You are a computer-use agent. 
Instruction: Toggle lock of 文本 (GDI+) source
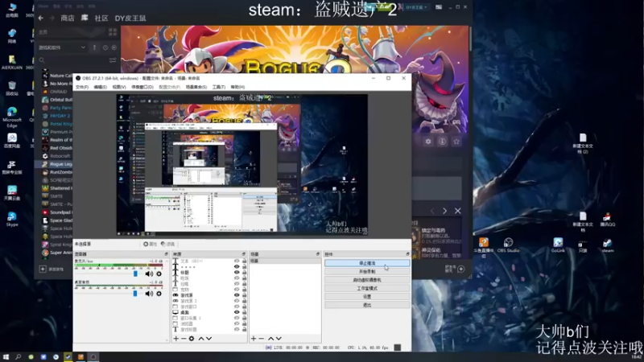pos(245,261)
